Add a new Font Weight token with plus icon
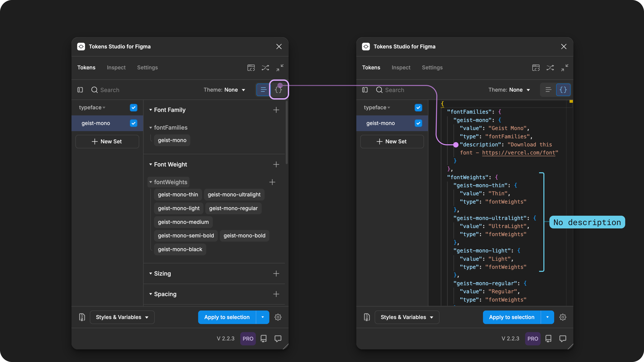The image size is (644, 362). (276, 164)
